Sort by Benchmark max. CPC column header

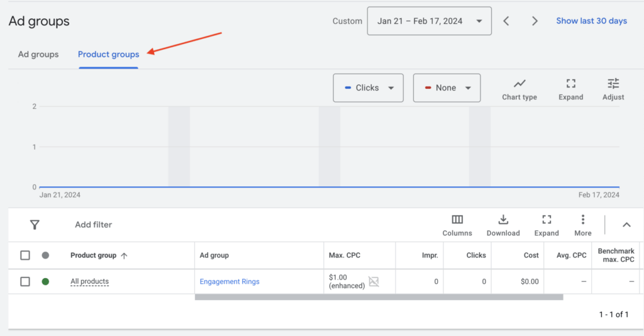[616, 255]
